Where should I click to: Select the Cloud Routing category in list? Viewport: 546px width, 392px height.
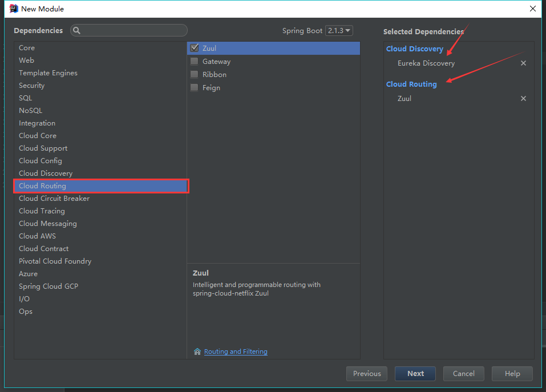[100, 186]
